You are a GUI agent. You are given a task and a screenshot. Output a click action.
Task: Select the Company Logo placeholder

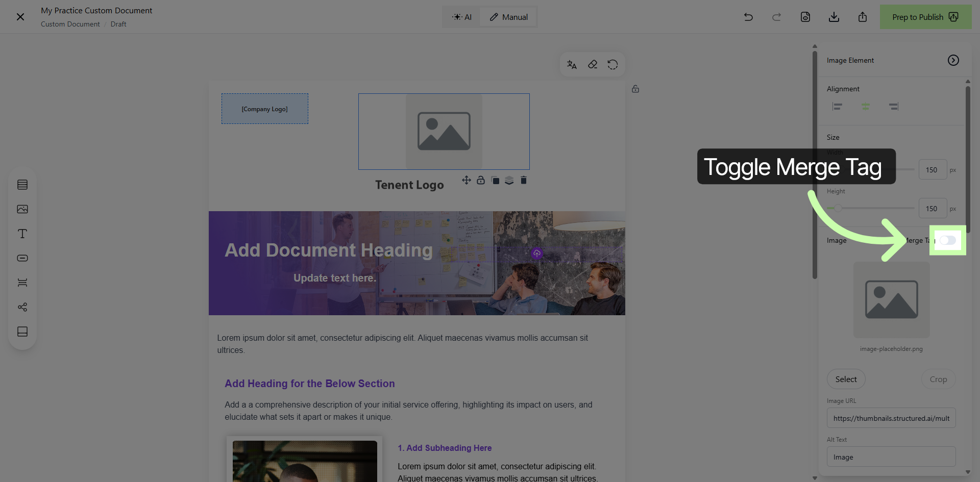[x=265, y=109]
